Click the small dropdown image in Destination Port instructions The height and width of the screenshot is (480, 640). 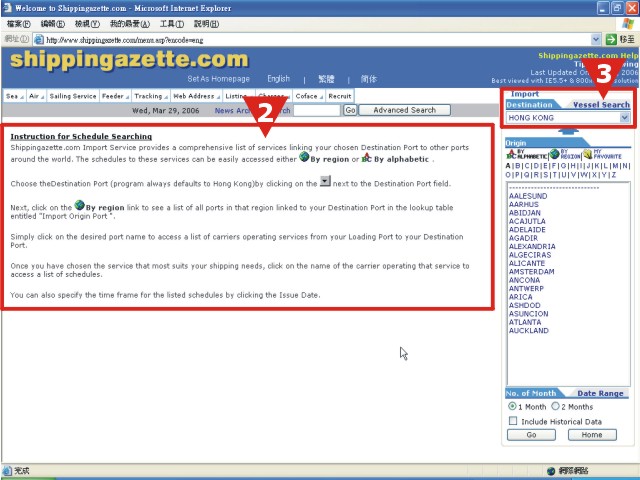(x=325, y=181)
